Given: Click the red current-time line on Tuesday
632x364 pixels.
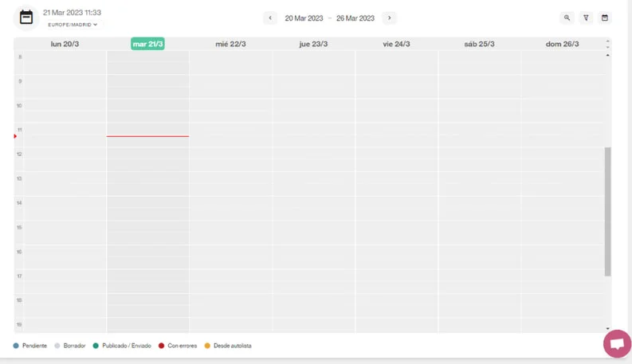Looking at the screenshot, I should tap(147, 136).
